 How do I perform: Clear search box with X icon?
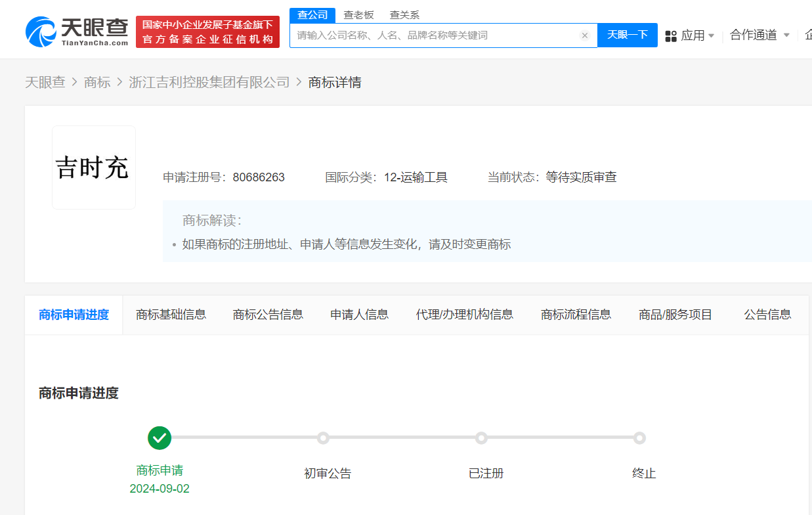[x=584, y=35]
